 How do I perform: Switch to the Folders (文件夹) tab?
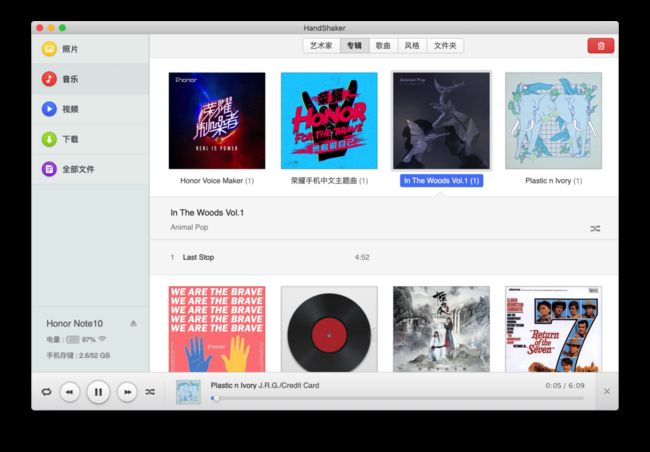445,46
